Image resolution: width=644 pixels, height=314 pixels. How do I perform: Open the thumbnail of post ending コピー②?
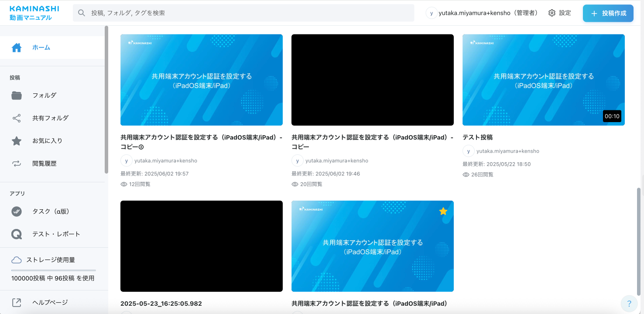(x=202, y=80)
